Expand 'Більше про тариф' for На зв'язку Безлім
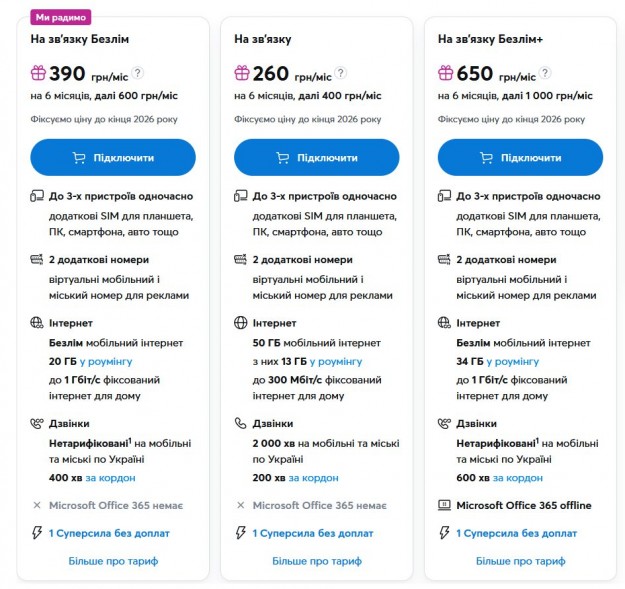625x589 pixels. point(113,561)
